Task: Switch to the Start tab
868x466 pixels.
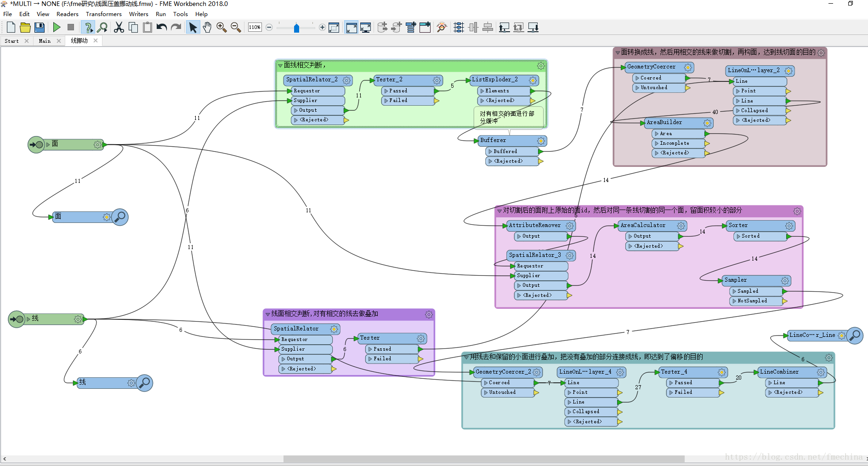Action: [11, 41]
